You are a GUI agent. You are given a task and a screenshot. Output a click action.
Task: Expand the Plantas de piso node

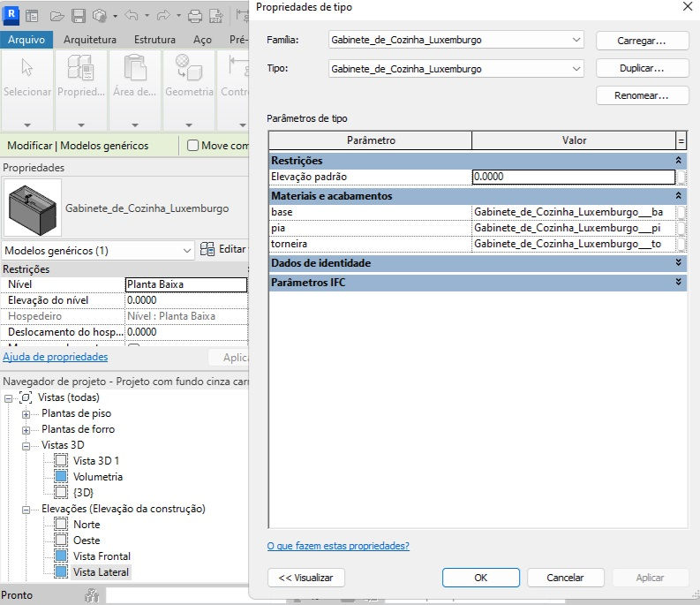pos(26,414)
